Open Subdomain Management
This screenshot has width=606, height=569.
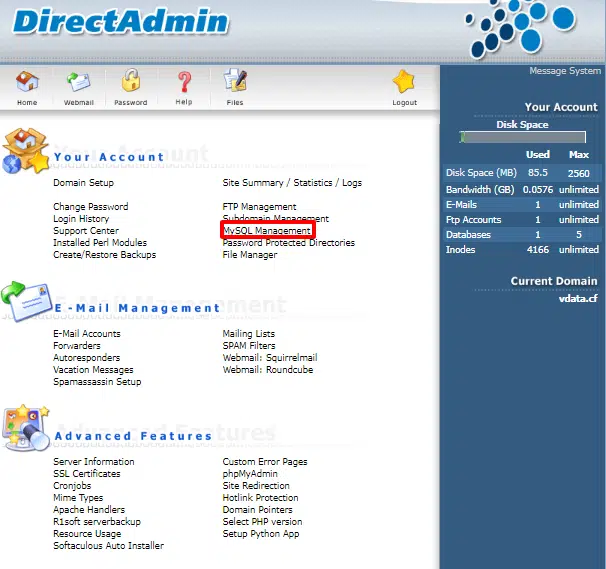click(276, 218)
